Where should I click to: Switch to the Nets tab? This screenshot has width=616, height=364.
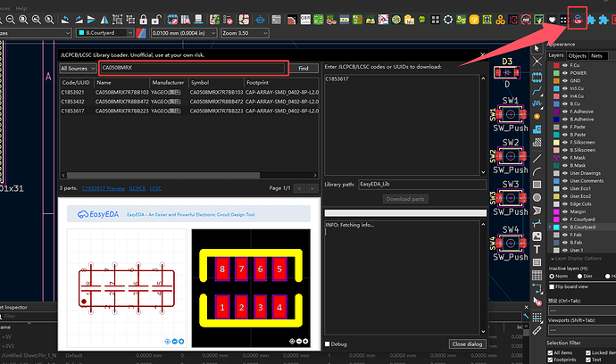coord(596,55)
